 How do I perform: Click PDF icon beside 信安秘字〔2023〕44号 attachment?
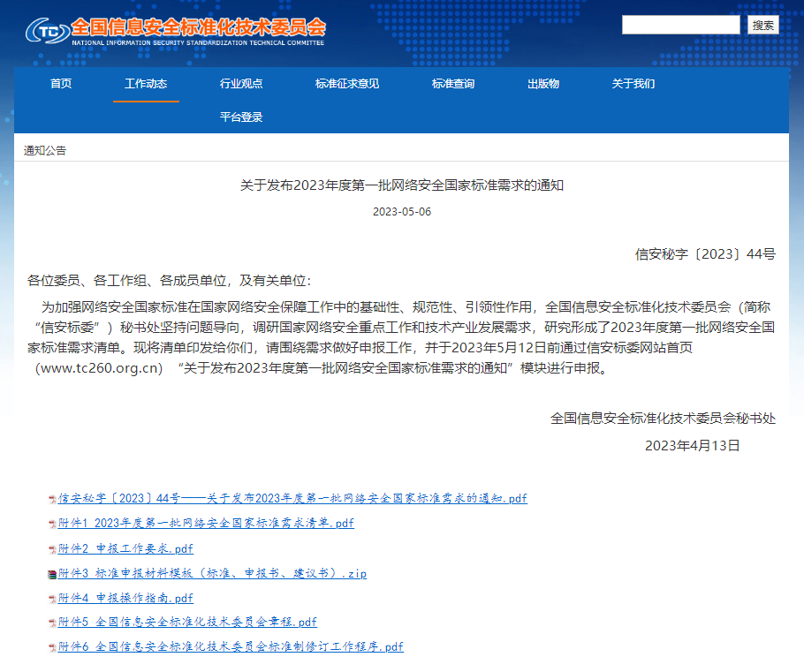coord(52,499)
